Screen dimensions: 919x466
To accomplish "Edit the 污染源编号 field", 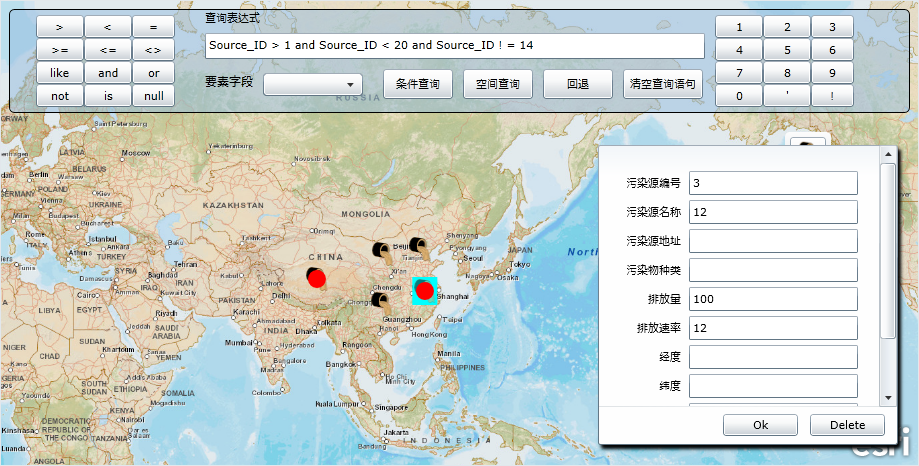I will click(x=773, y=183).
